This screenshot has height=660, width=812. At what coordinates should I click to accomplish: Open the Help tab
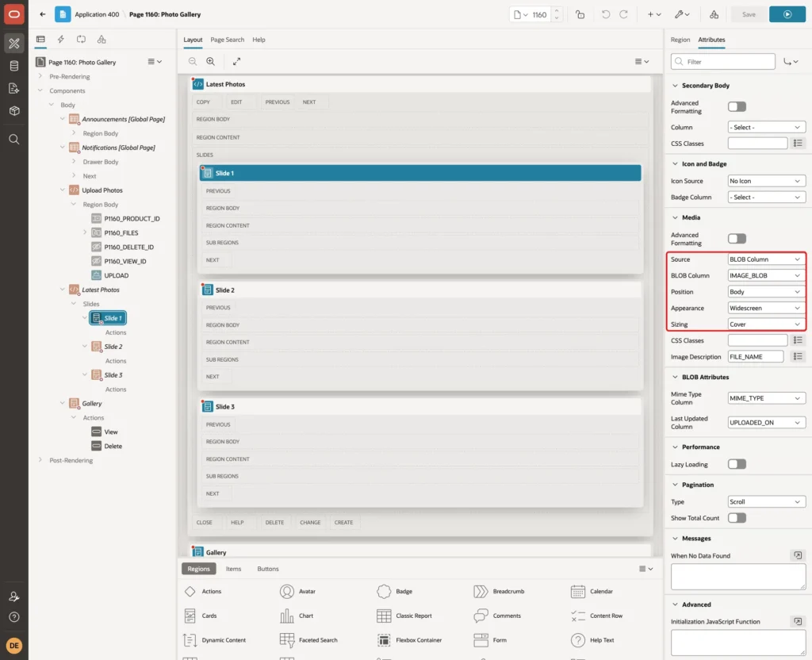coord(259,40)
